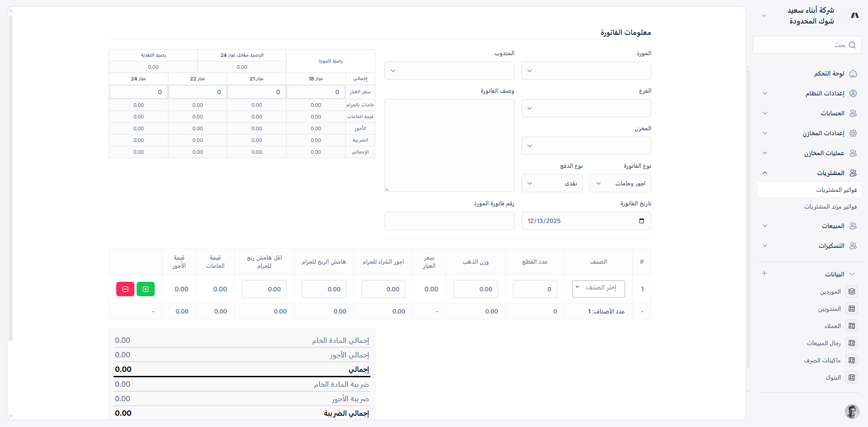Click the red minus button to remove the row
Screen dimensions: 868x427
[125, 289]
